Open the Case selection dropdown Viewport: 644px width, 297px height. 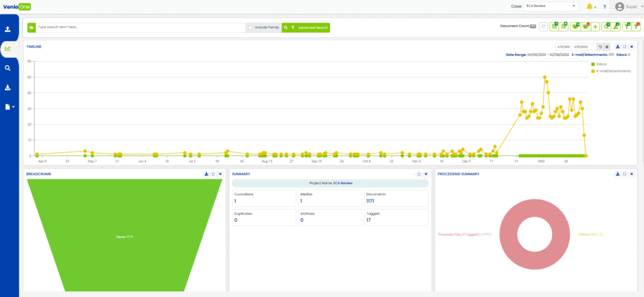(550, 6)
